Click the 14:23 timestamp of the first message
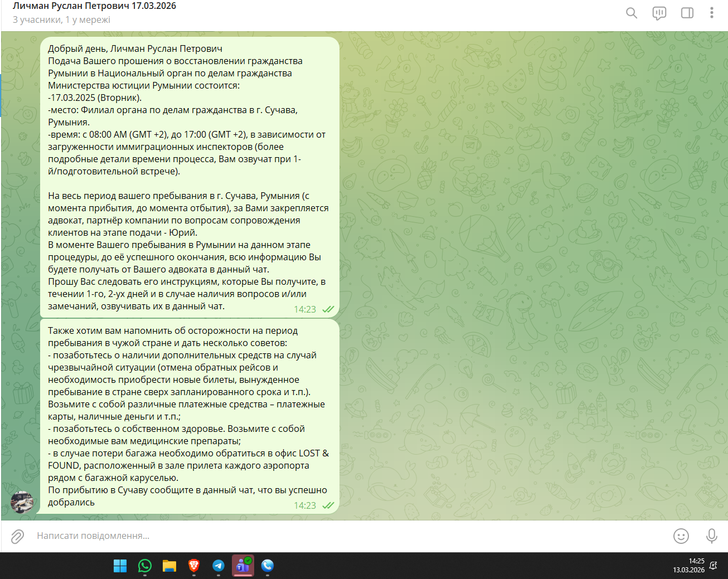 [305, 309]
